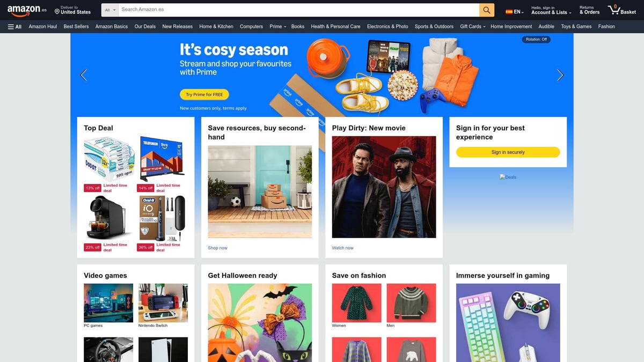The width and height of the screenshot is (644, 362).
Task: Open the Gift Cards dropdown arrow
Action: point(484,27)
